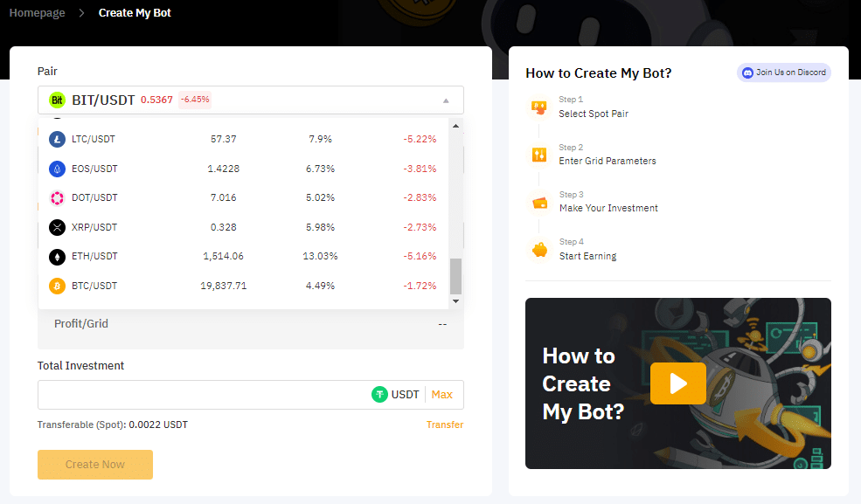Click the pair list scrollbar thumb
The width and height of the screenshot is (861, 504).
[x=455, y=276]
